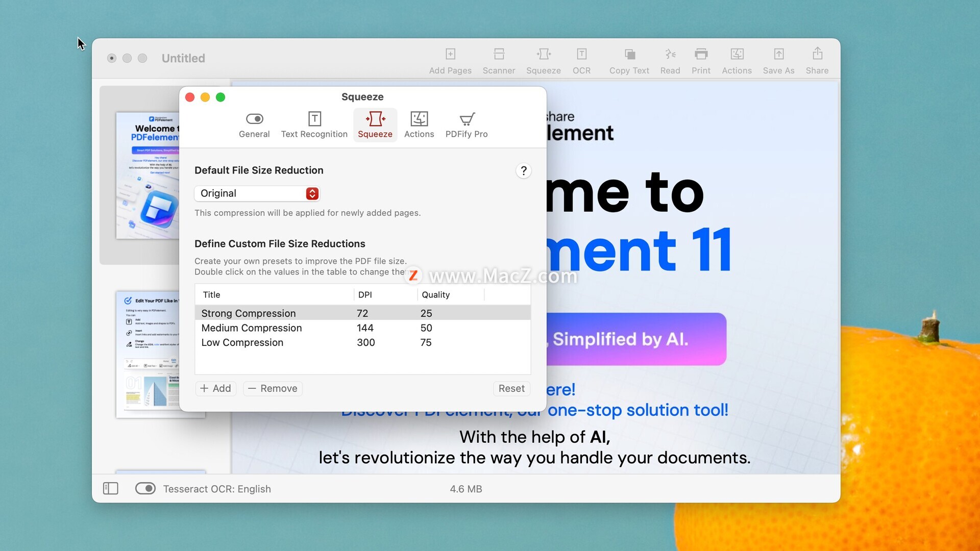Click the Print toolbar icon
The width and height of the screenshot is (980, 551).
click(701, 60)
